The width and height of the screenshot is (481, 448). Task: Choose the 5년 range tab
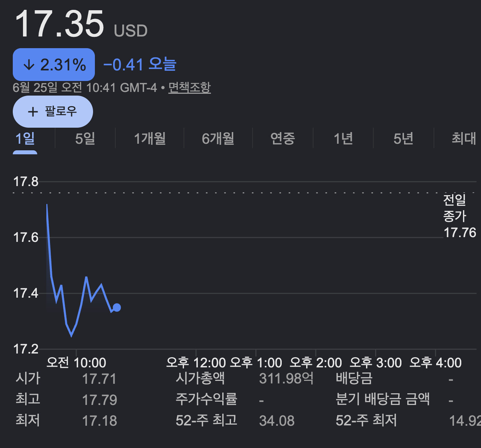(x=403, y=138)
